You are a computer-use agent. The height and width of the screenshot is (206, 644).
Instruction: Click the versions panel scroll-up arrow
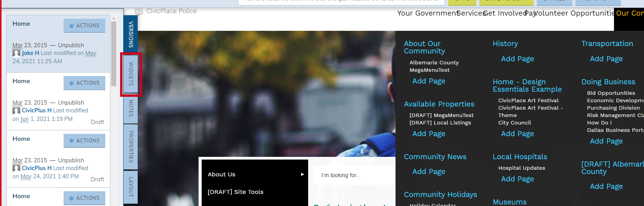click(x=114, y=18)
